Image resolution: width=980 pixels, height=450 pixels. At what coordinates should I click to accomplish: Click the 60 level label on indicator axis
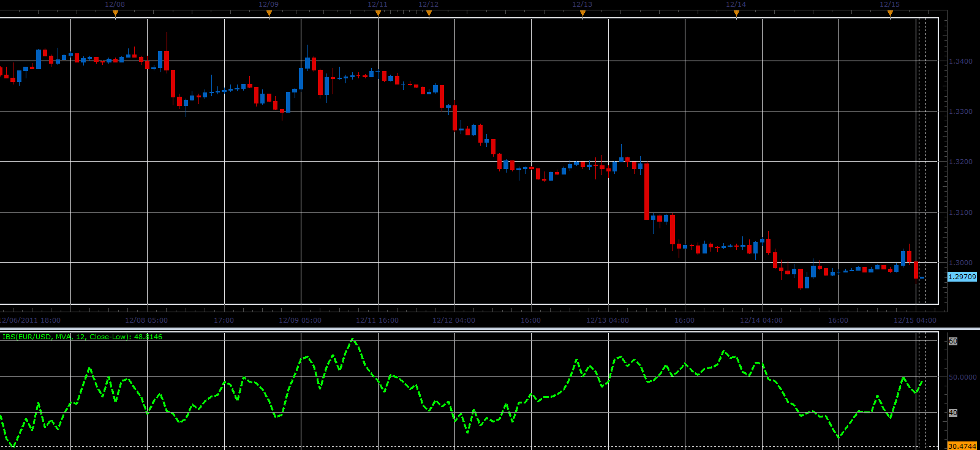coord(953,341)
